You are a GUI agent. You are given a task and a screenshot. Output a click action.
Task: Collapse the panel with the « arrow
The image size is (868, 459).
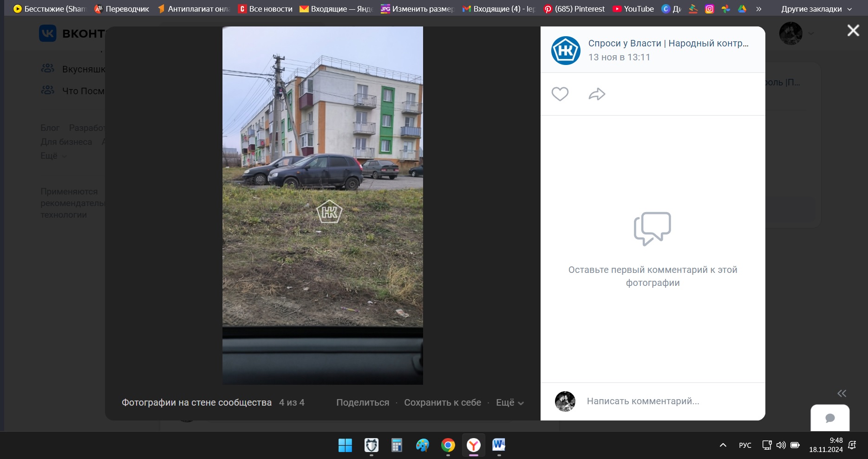(842, 393)
